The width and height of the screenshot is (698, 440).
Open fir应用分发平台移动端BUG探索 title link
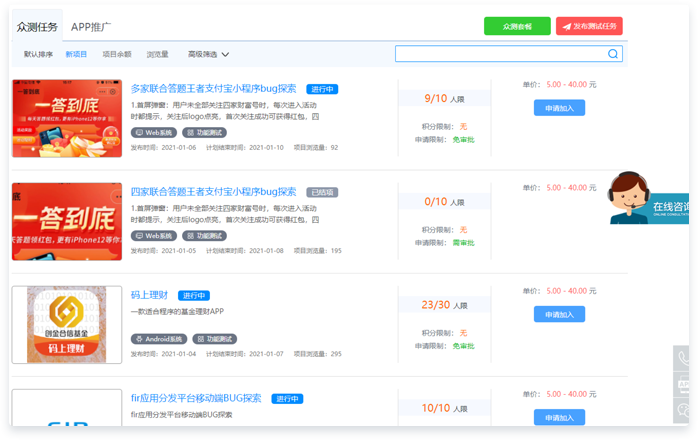[196, 398]
